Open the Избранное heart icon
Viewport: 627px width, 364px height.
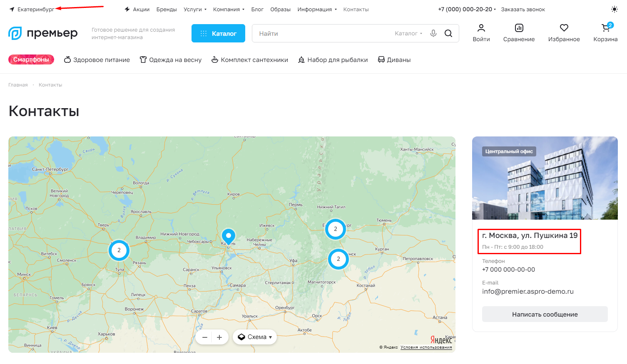point(564,28)
